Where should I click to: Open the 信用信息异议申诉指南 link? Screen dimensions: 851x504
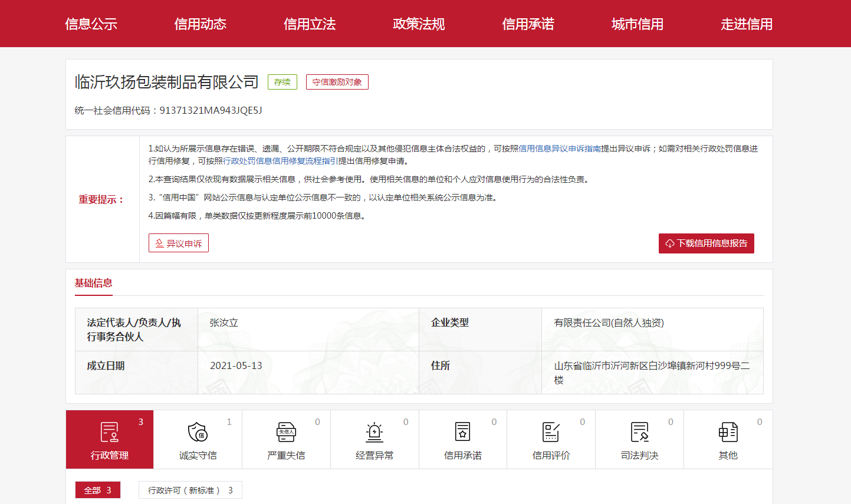pos(559,149)
